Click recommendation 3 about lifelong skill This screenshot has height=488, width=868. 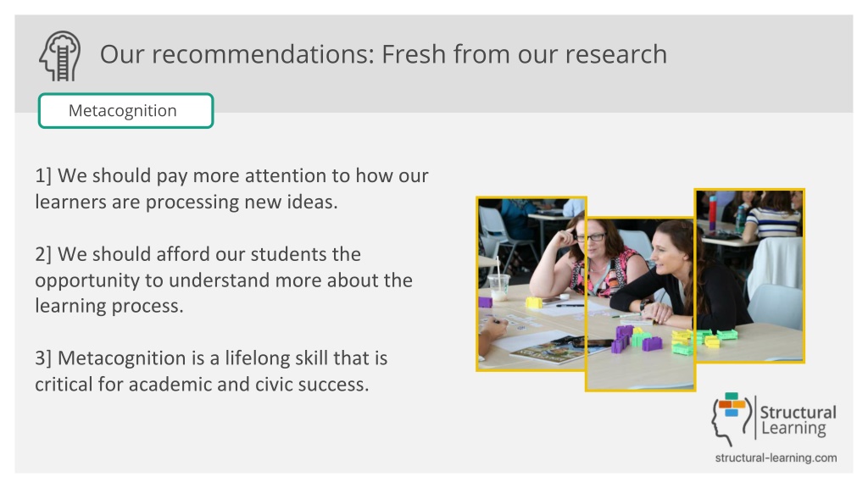(211, 371)
